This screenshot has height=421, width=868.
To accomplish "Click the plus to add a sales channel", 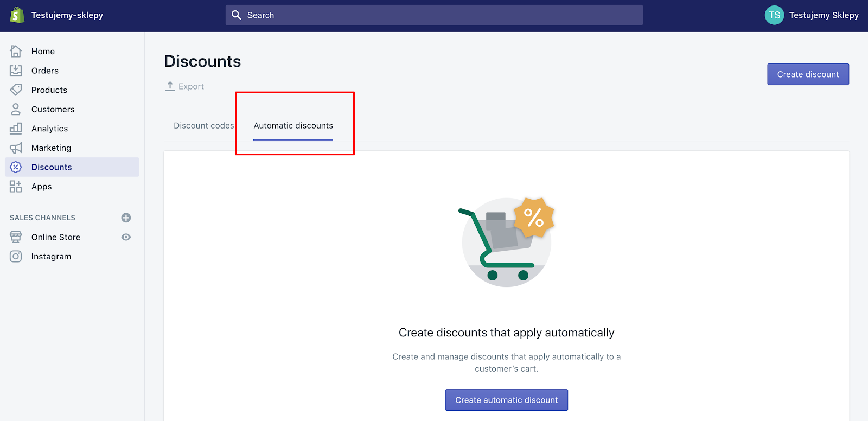I will coord(125,218).
